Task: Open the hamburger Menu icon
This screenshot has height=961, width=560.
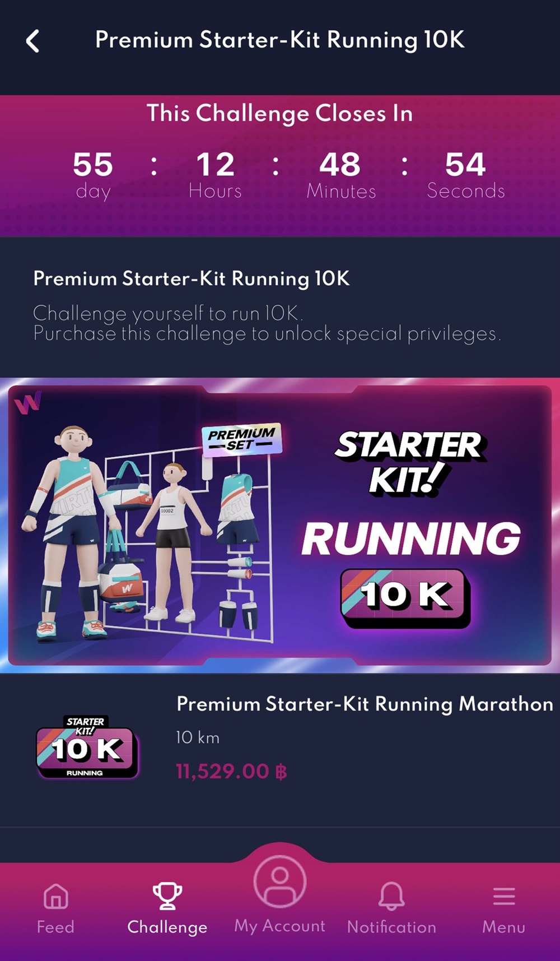Action: coord(504,896)
